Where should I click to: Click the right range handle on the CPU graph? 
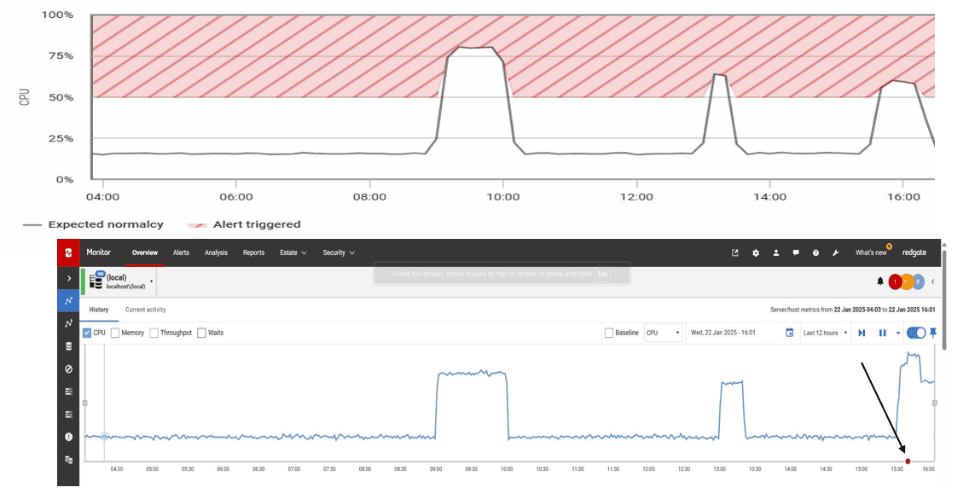click(x=934, y=403)
